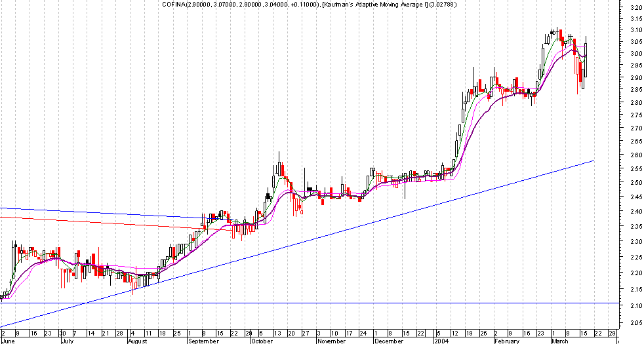Click the Kaufman's Adaptive Moving Average label
This screenshot has width=644, height=344.
tap(390, 4)
